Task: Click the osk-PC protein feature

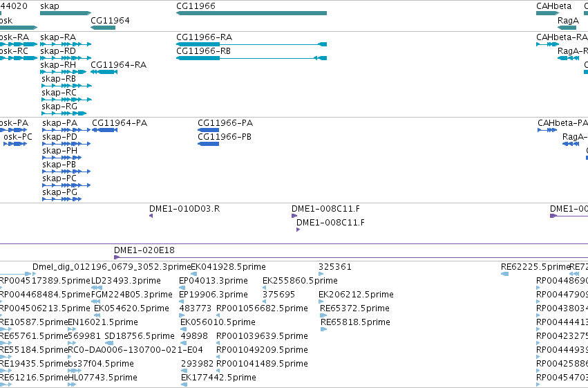Action: coord(15,144)
